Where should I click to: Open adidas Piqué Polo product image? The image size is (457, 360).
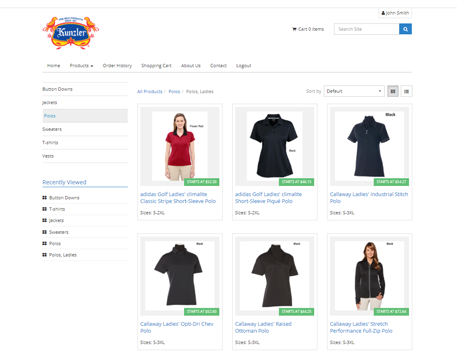point(275,146)
